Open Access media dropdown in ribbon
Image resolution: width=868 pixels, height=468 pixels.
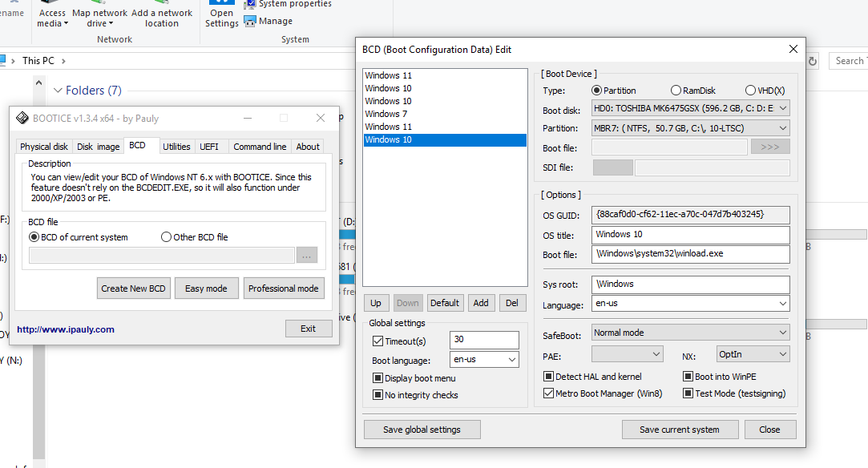53,14
